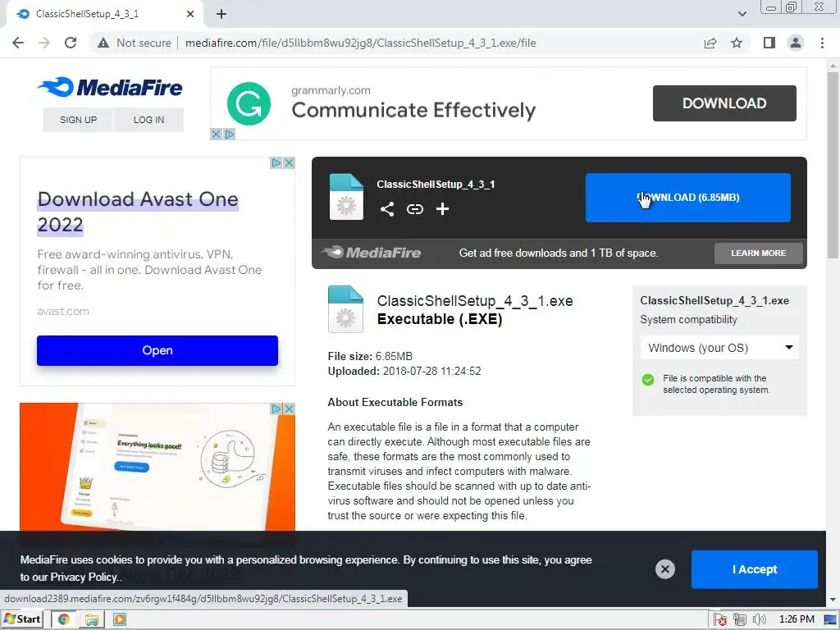The image size is (840, 630).
Task: Open the Windows Start menu
Action: click(22, 619)
